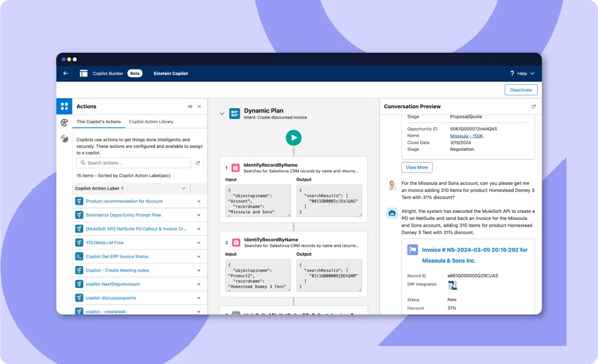Focus the Search actions input field
Image resolution: width=598 pixels, height=364 pixels.
coord(134,163)
